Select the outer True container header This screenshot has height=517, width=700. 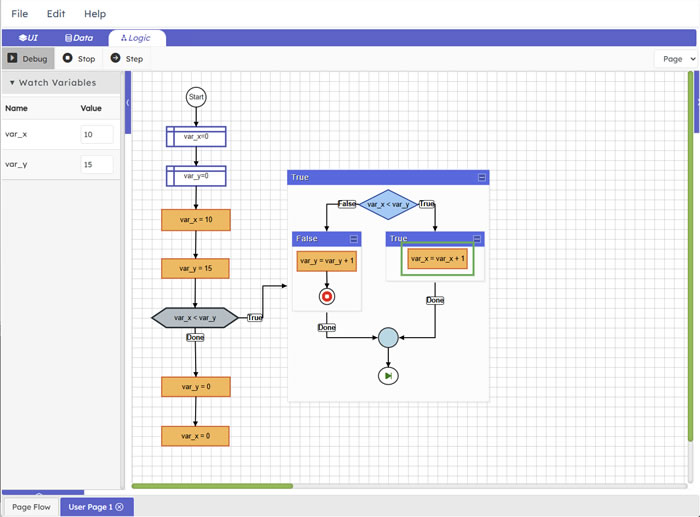click(x=388, y=177)
